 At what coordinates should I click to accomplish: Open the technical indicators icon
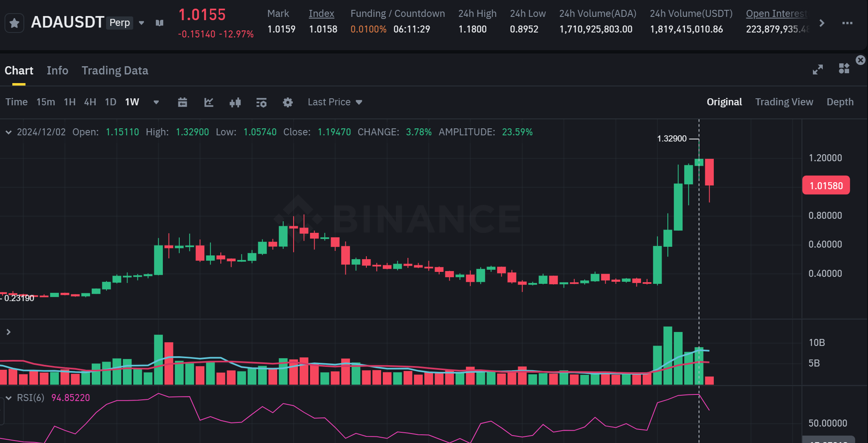click(x=262, y=102)
